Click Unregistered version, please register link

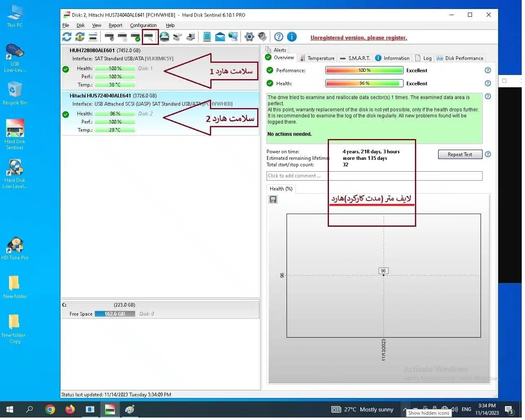[359, 38]
